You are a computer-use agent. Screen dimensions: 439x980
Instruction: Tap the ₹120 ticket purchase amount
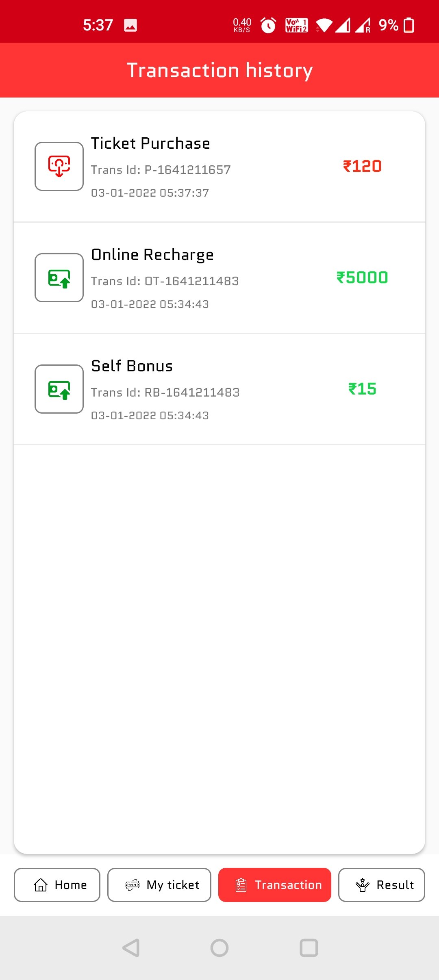pos(362,166)
